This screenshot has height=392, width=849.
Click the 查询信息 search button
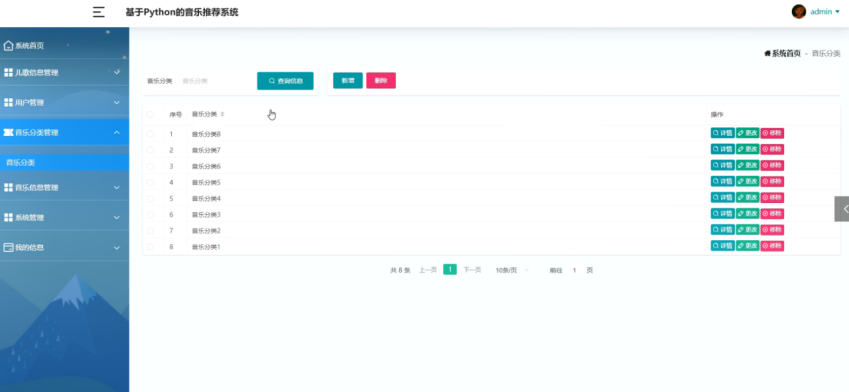[285, 81]
